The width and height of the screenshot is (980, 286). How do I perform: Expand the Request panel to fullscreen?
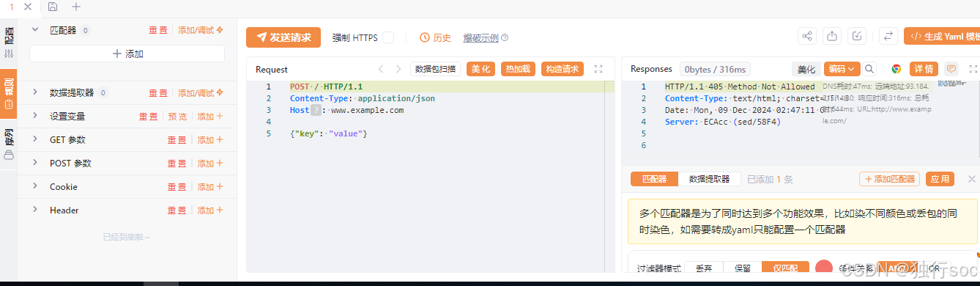coord(598,69)
